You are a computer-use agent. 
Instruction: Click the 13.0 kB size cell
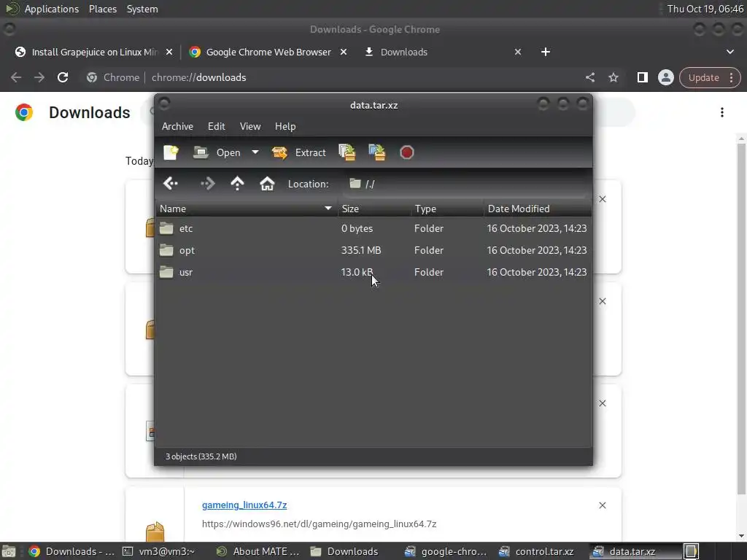357,273
